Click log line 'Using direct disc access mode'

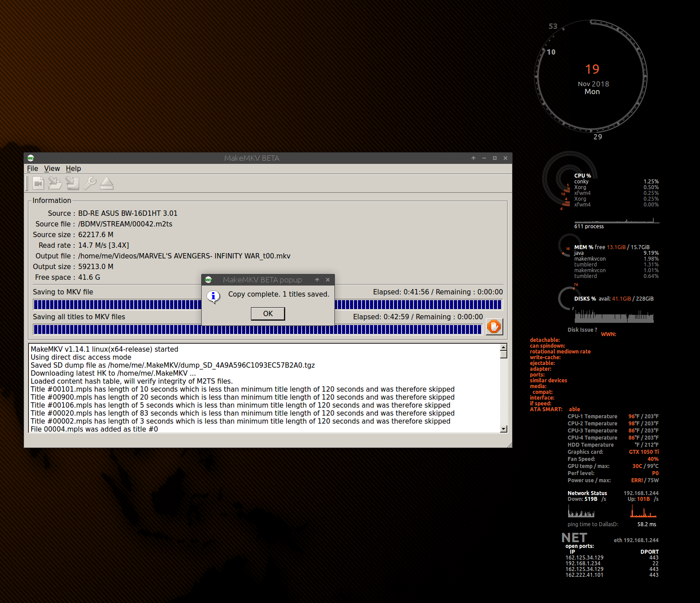pos(81,357)
